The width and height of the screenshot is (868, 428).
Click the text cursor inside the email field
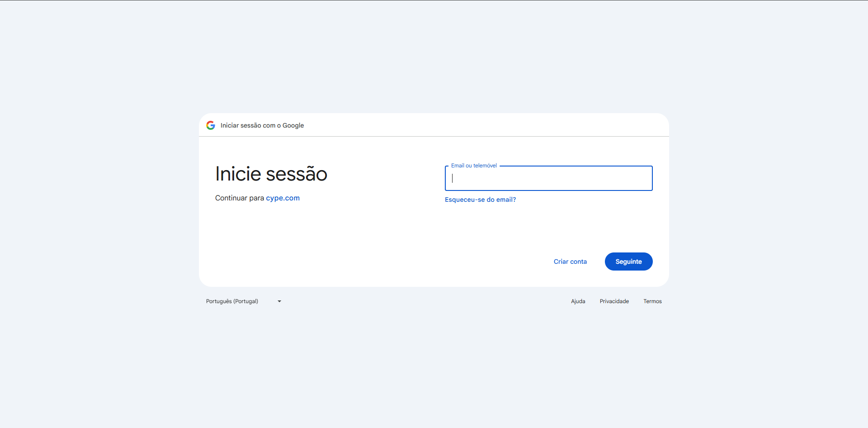pyautogui.click(x=453, y=178)
